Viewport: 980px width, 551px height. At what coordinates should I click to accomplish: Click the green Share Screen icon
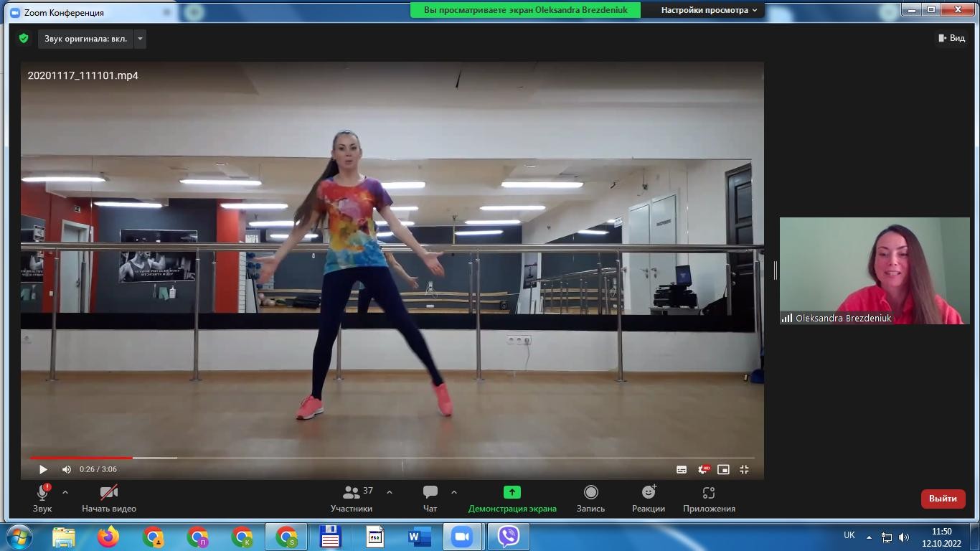coord(512,492)
